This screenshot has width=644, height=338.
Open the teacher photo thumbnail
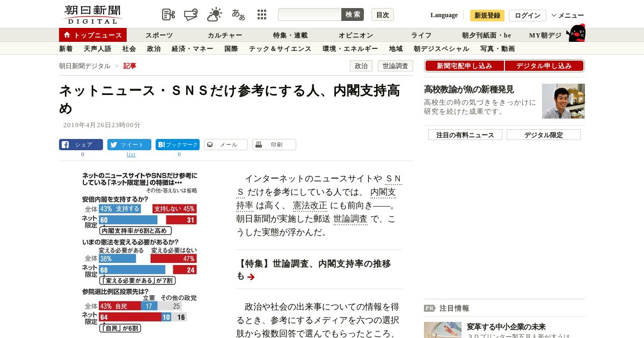tap(563, 101)
